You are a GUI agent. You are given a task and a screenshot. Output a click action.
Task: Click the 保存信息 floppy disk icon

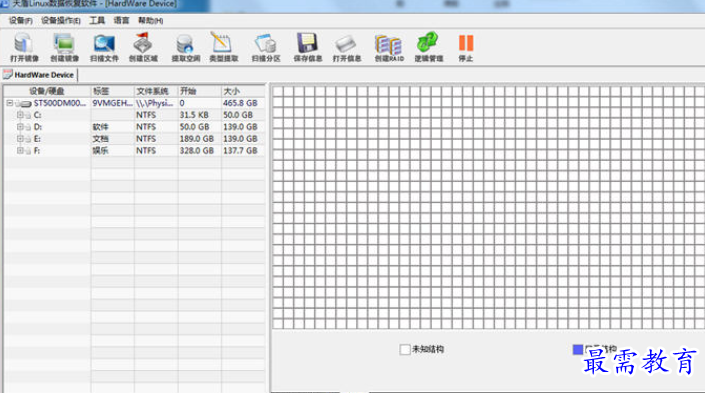pyautogui.click(x=307, y=43)
